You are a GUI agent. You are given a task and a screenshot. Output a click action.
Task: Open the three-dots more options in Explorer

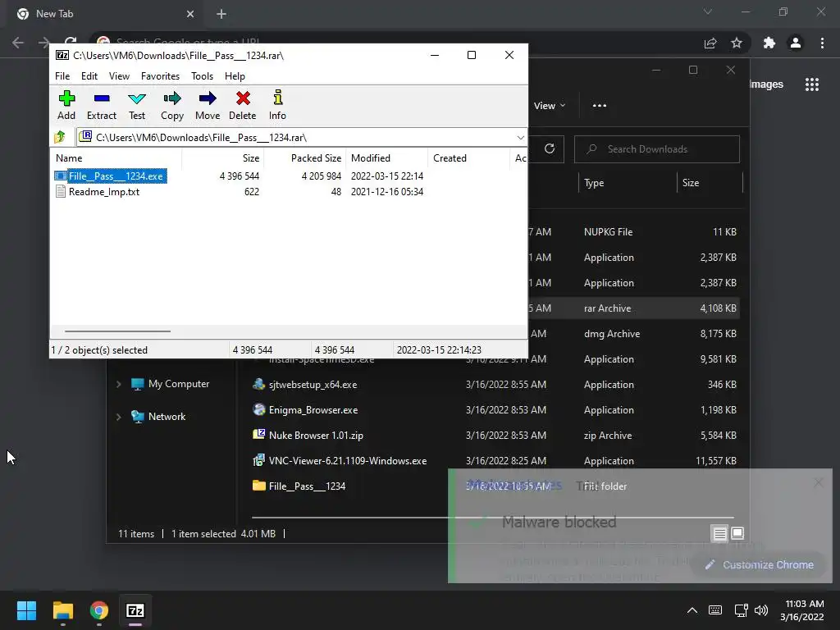tap(600, 106)
